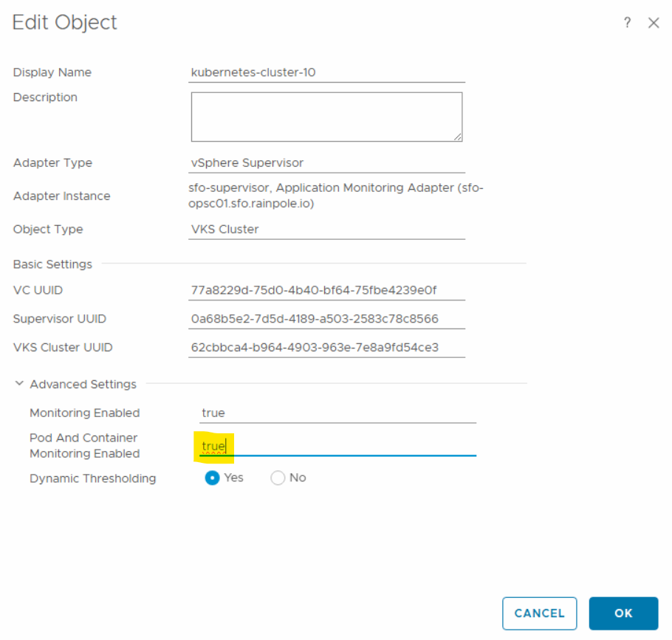Click Pod And Container Monitoring Enabled field
The width and height of the screenshot is (672, 640).
tap(337, 446)
